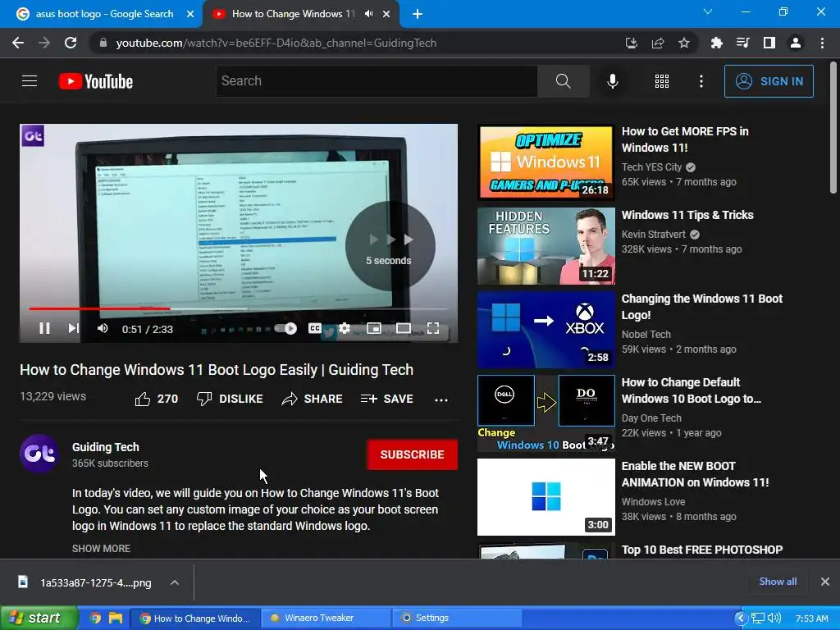The image size is (840, 630).
Task: Toggle the autoplay switch
Action: (285, 328)
